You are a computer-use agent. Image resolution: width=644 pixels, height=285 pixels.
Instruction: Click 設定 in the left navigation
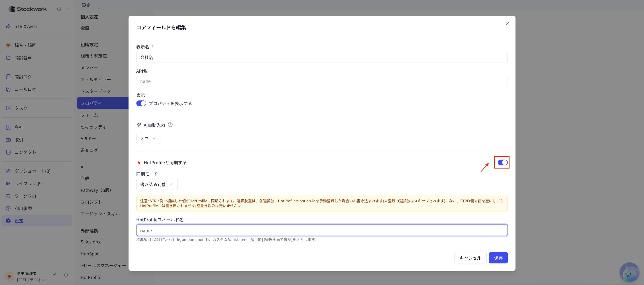[x=37, y=221]
